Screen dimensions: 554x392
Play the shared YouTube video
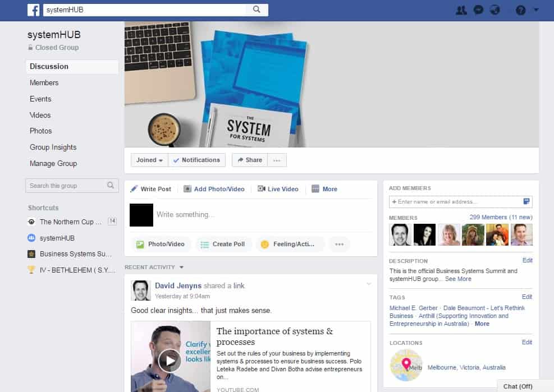(170, 360)
